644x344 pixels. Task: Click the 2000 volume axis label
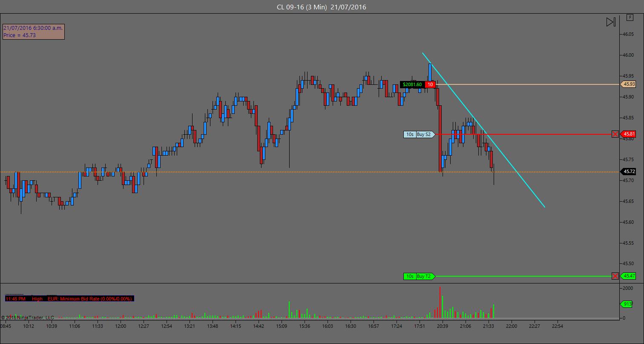point(628,288)
